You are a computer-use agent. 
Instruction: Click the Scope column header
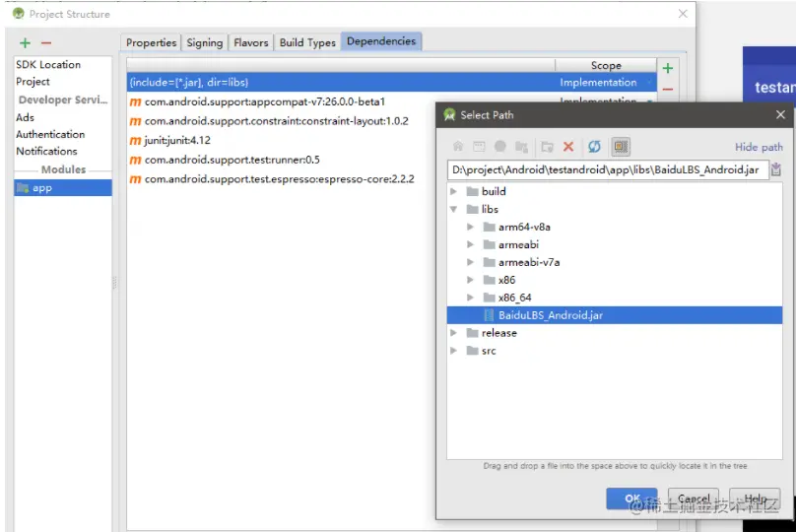click(606, 65)
